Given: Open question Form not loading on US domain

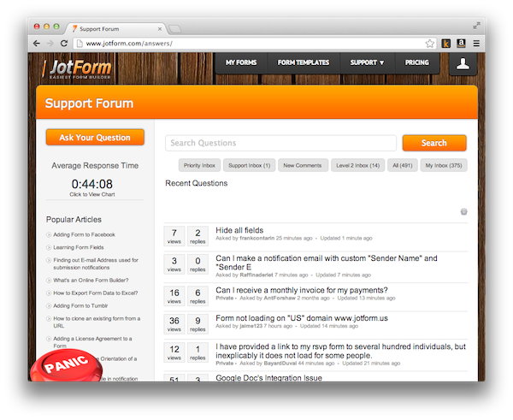Looking at the screenshot, I should point(302,318).
